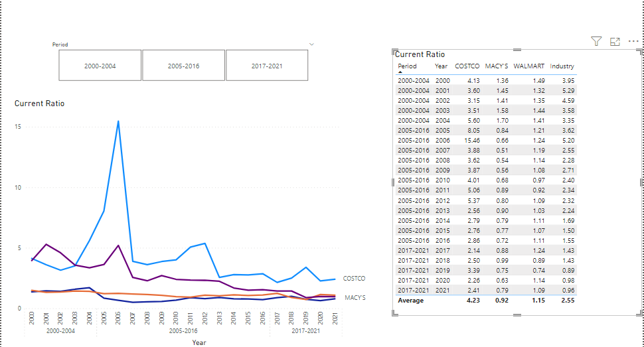Viewport: 644px width, 347px height.
Task: Click the y-axis label 15
Action: click(x=18, y=127)
